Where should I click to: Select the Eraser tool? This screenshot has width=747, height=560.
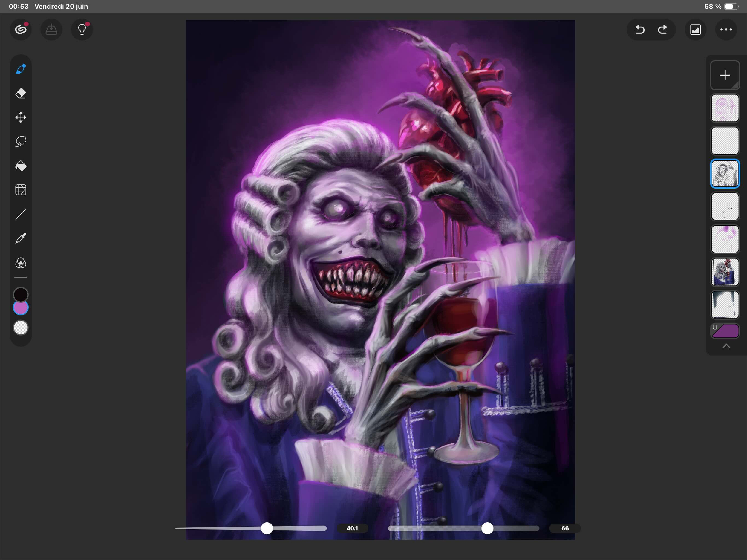click(21, 93)
